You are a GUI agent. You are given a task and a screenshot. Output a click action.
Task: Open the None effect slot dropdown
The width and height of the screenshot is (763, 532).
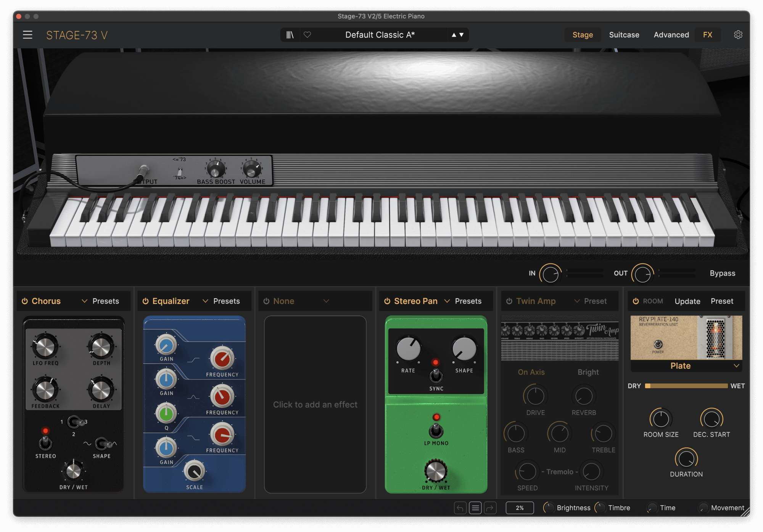(x=326, y=301)
